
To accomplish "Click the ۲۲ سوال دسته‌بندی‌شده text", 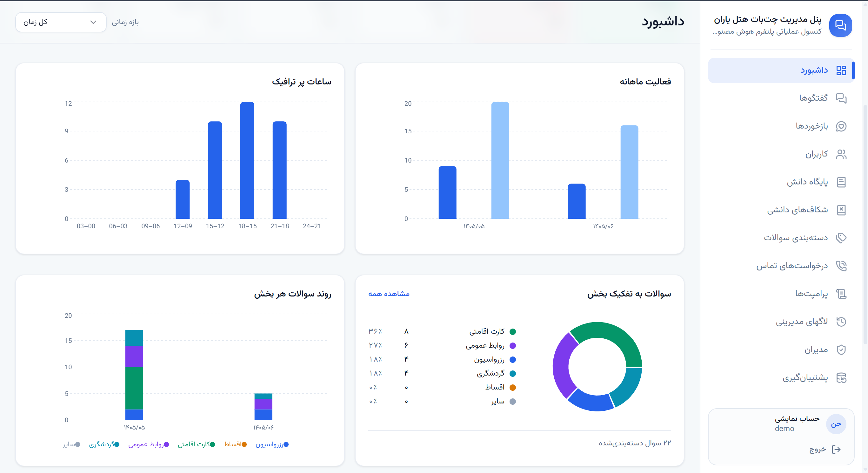I will (635, 443).
